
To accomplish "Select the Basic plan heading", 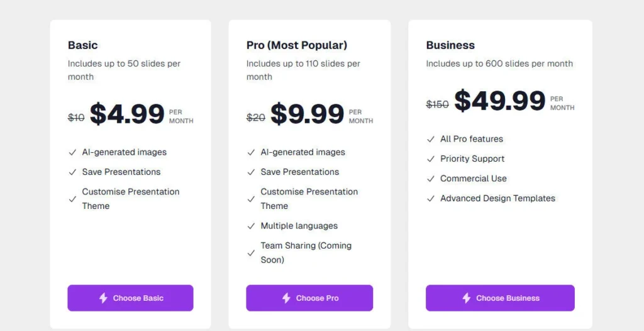I will click(x=83, y=45).
